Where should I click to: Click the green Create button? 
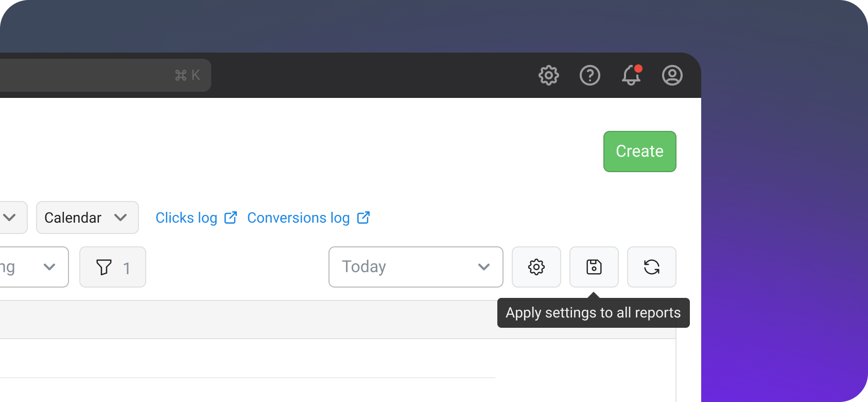pyautogui.click(x=640, y=152)
